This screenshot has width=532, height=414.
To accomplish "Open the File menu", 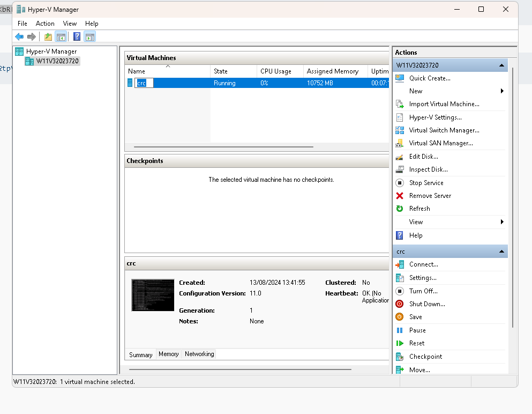I will (x=23, y=24).
